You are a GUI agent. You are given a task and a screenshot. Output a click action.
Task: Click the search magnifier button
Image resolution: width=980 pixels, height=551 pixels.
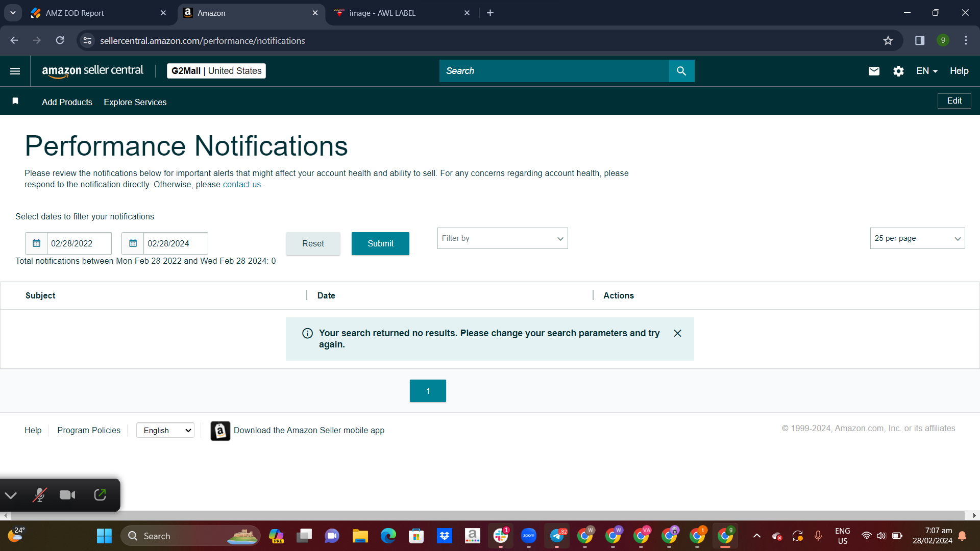(681, 71)
